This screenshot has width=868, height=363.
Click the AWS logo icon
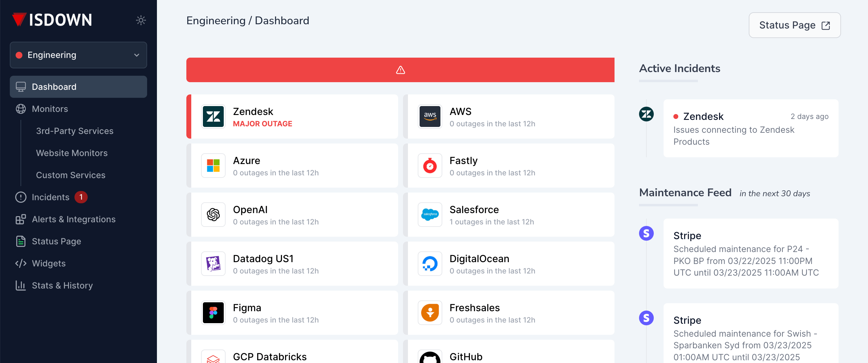click(x=430, y=117)
